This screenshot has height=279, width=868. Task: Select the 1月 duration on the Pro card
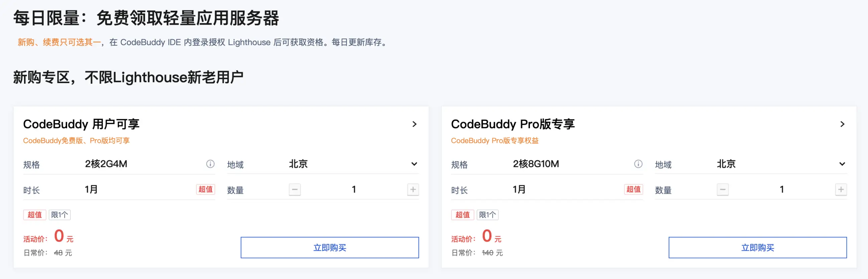point(519,189)
